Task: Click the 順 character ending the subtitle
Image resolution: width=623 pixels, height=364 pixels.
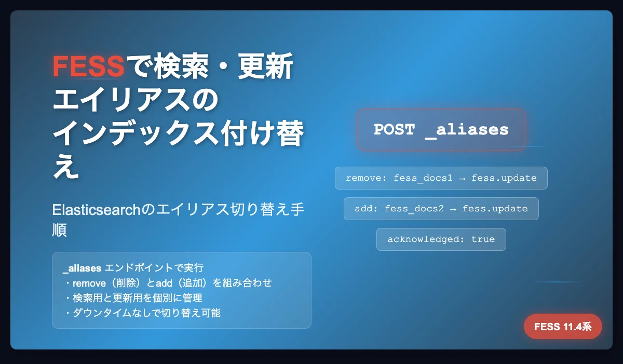Action: 60,230
